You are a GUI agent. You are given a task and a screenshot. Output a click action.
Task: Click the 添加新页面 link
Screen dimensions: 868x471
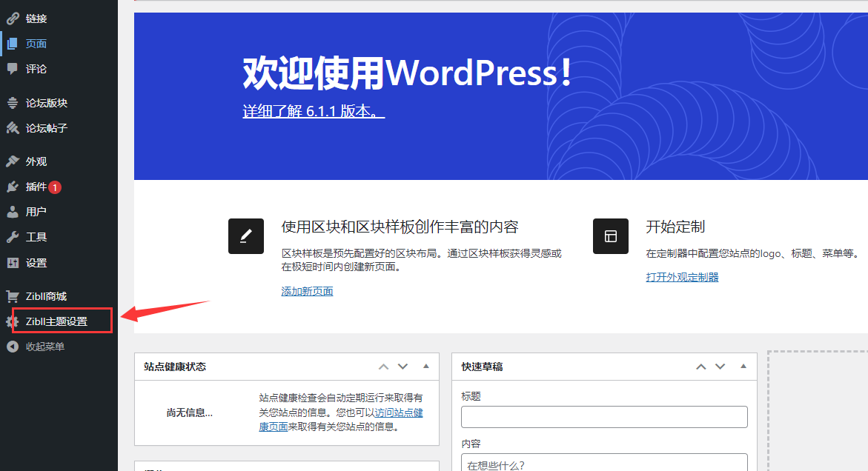tap(307, 291)
